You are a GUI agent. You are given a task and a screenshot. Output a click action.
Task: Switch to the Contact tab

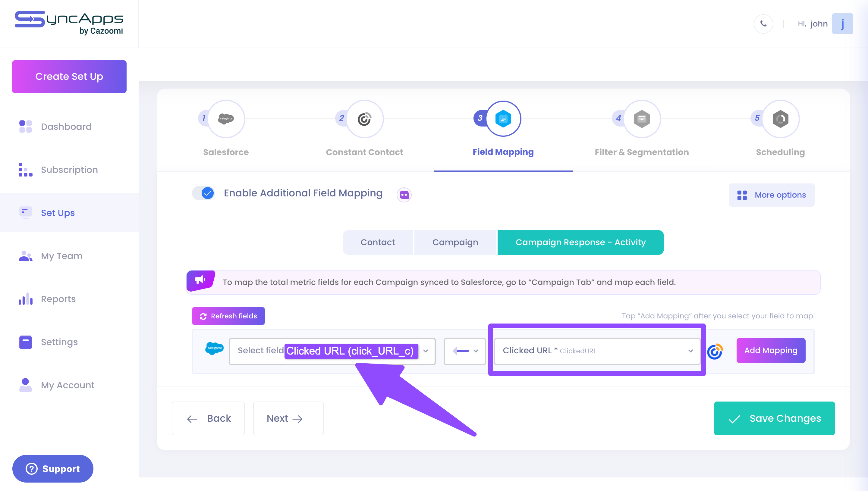point(378,242)
